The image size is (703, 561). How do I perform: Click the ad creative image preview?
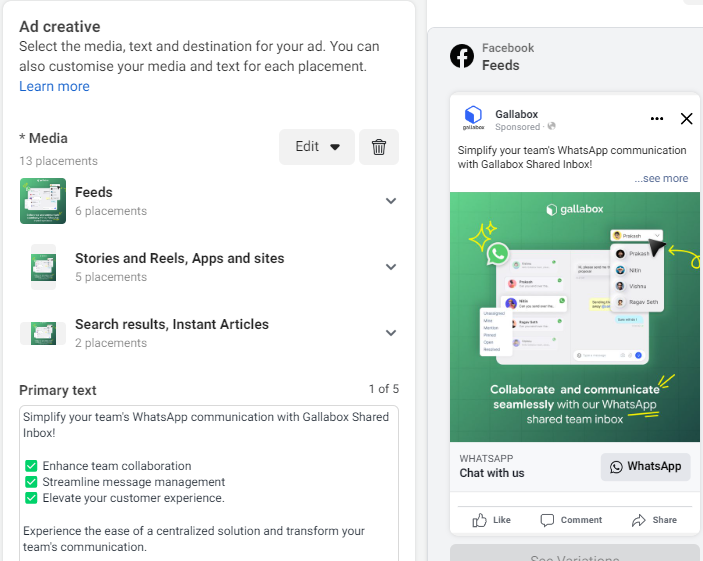coord(574,317)
